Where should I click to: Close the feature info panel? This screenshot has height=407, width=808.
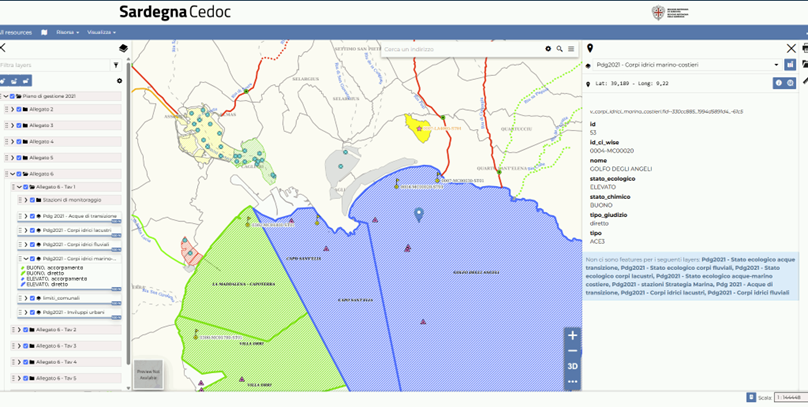click(791, 48)
